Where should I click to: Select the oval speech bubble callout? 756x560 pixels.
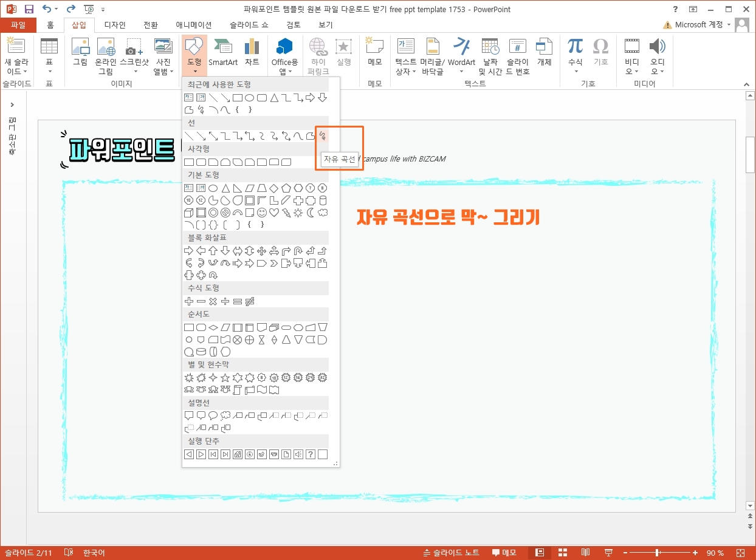click(x=213, y=416)
